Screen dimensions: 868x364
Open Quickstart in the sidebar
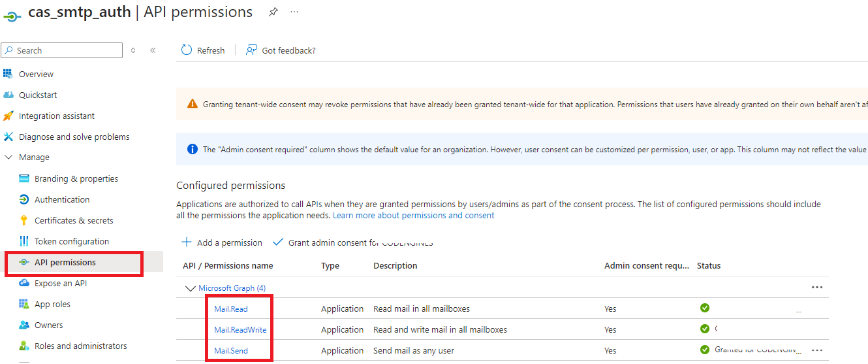[x=38, y=95]
